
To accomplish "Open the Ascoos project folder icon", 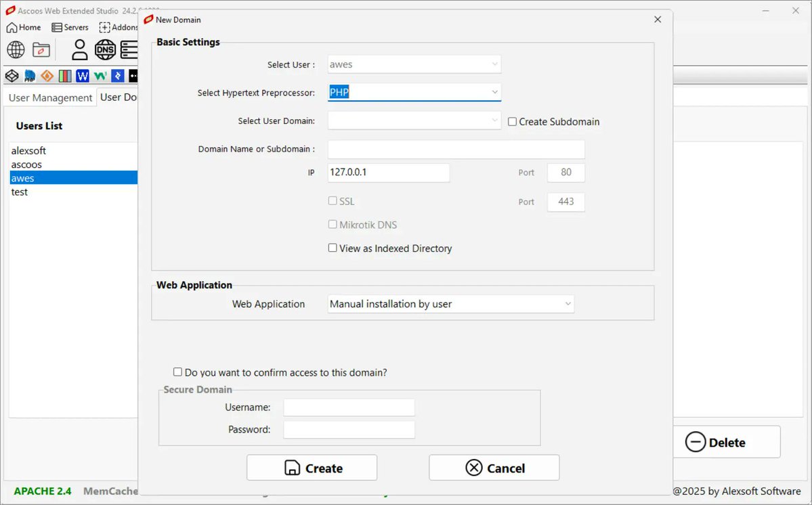I will [41, 49].
